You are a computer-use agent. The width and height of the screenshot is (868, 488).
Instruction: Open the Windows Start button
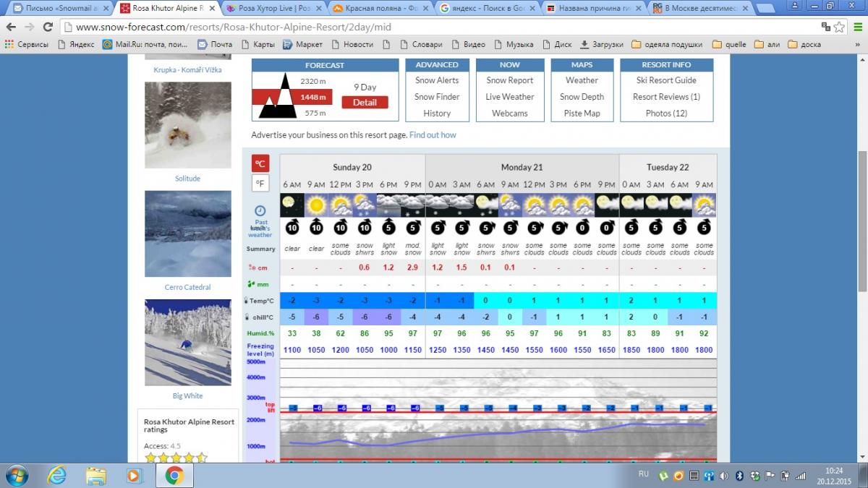pyautogui.click(x=16, y=476)
